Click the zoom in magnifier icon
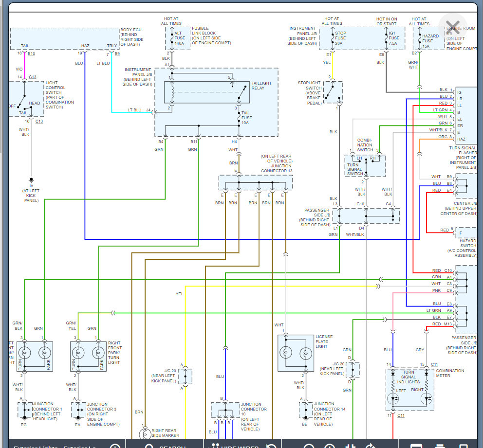The image size is (483, 448). pos(330,446)
